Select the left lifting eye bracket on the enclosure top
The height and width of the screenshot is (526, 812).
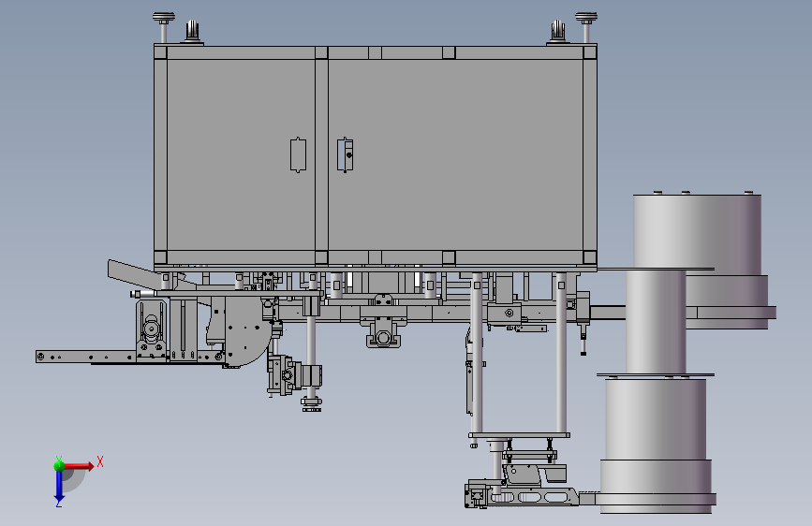192,32
